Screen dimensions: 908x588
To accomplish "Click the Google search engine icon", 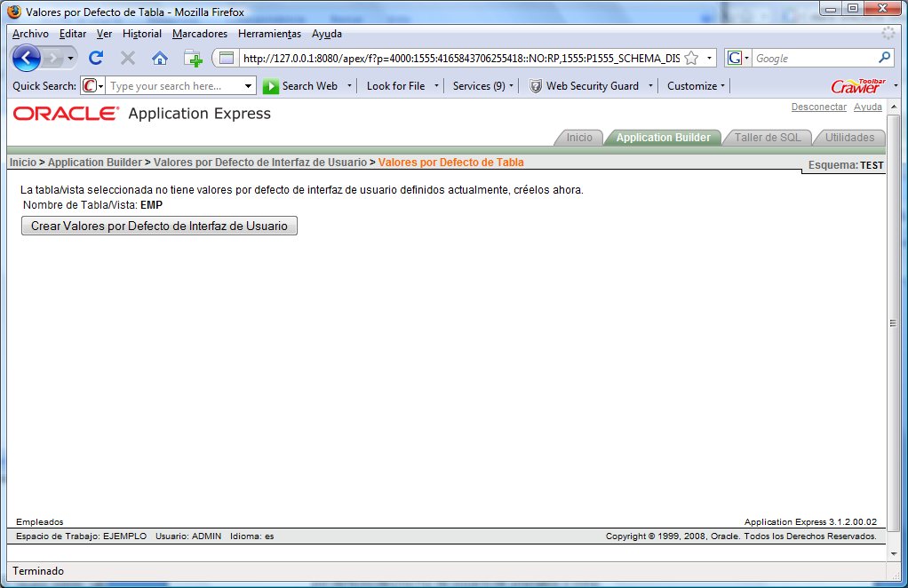I will point(734,58).
